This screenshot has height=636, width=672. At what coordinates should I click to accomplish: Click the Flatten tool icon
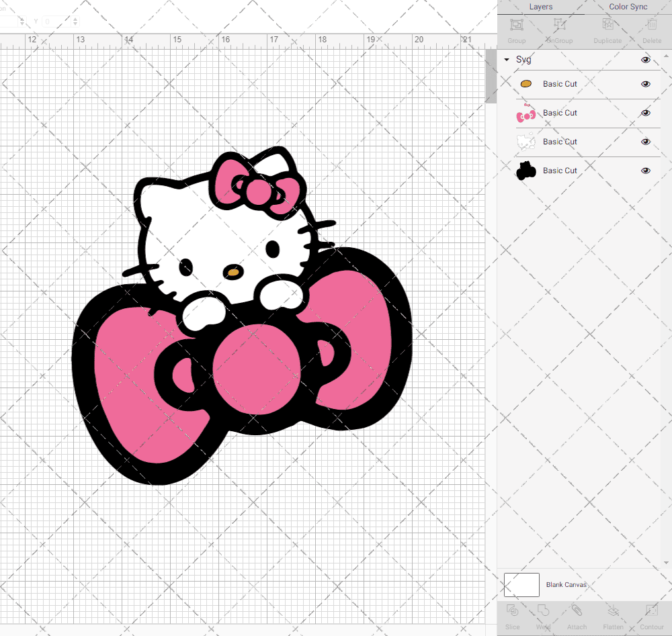(x=614, y=610)
